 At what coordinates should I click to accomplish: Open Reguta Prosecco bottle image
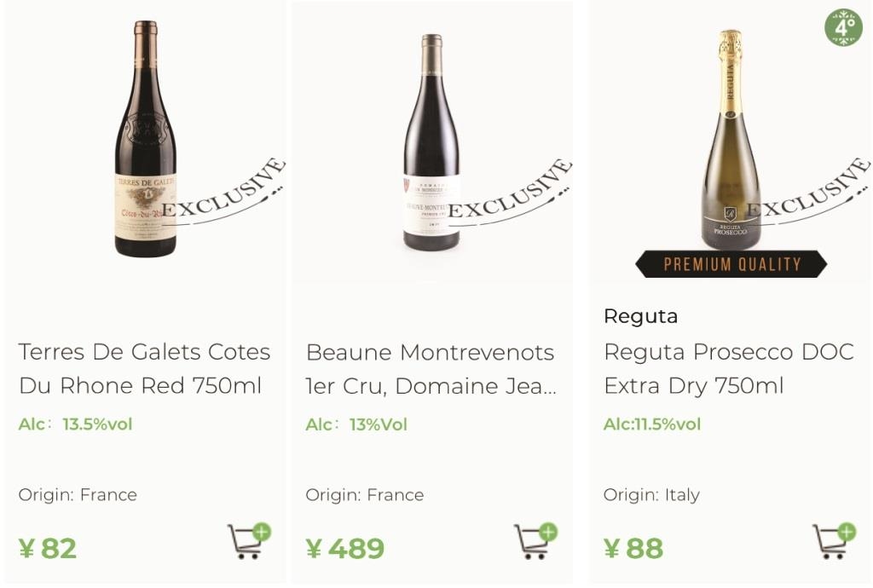[x=731, y=139]
